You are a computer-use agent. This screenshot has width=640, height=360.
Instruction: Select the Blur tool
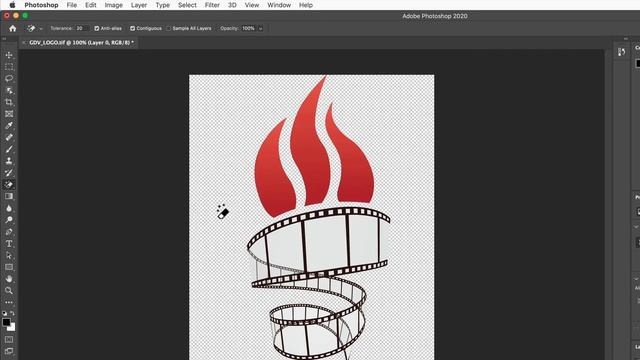coord(9,208)
